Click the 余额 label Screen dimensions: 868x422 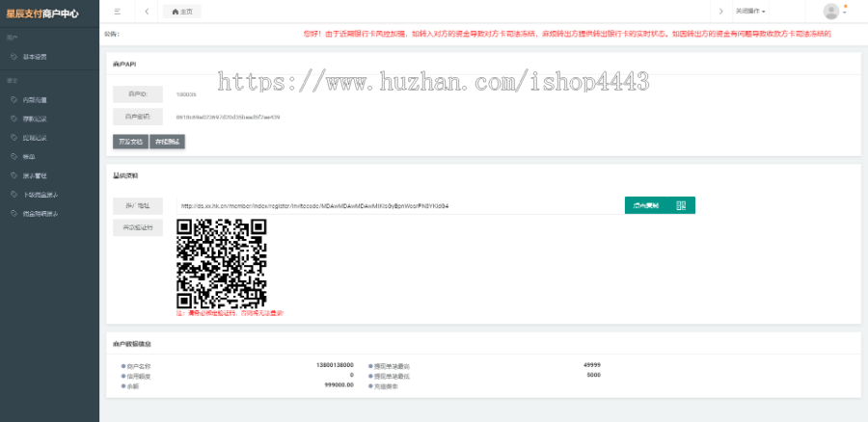[132, 386]
